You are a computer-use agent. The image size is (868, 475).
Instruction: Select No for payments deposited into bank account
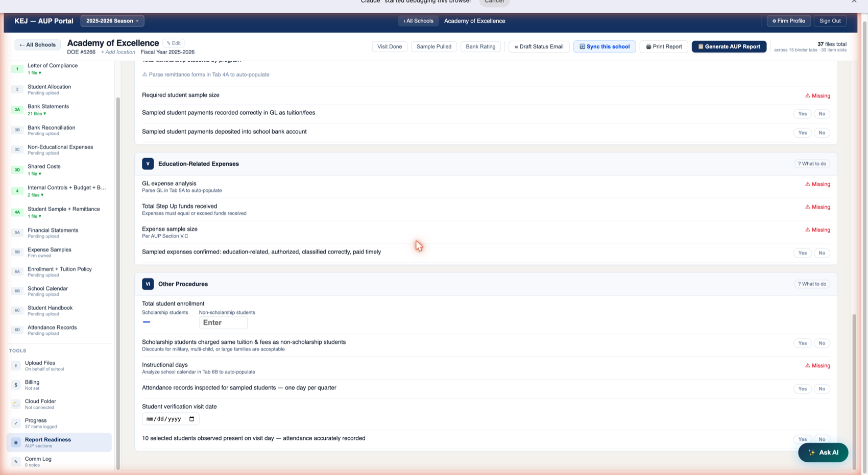pyautogui.click(x=822, y=133)
